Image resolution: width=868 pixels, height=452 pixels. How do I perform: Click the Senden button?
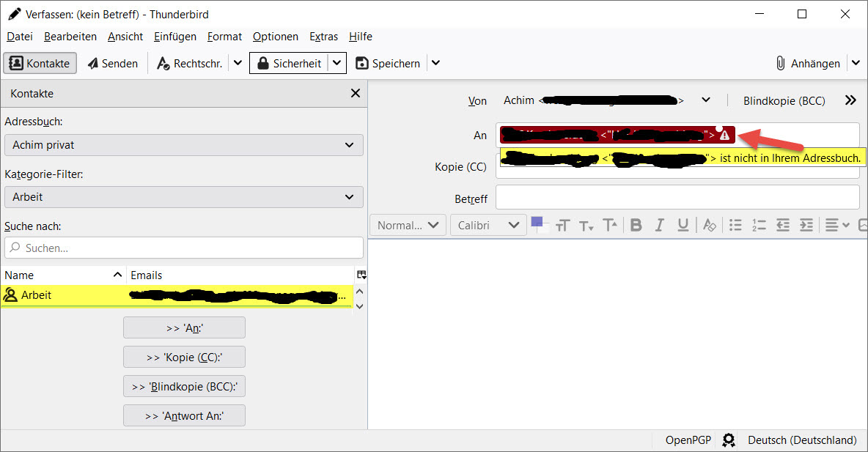click(112, 63)
